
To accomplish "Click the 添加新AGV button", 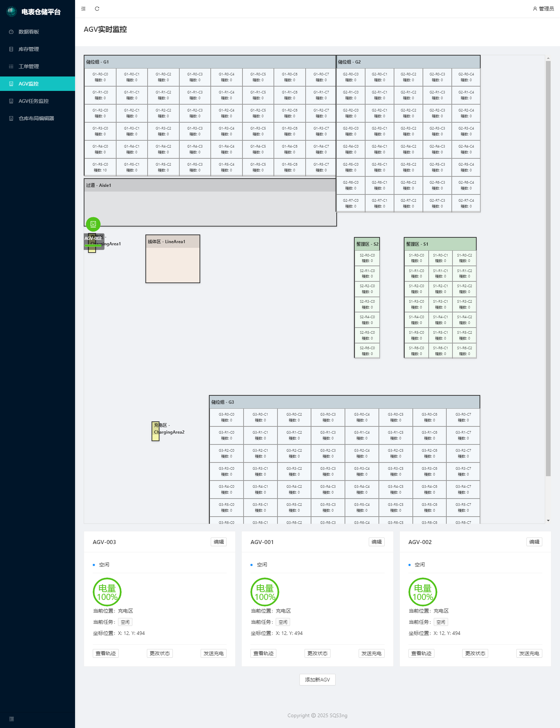I will coord(317,680).
